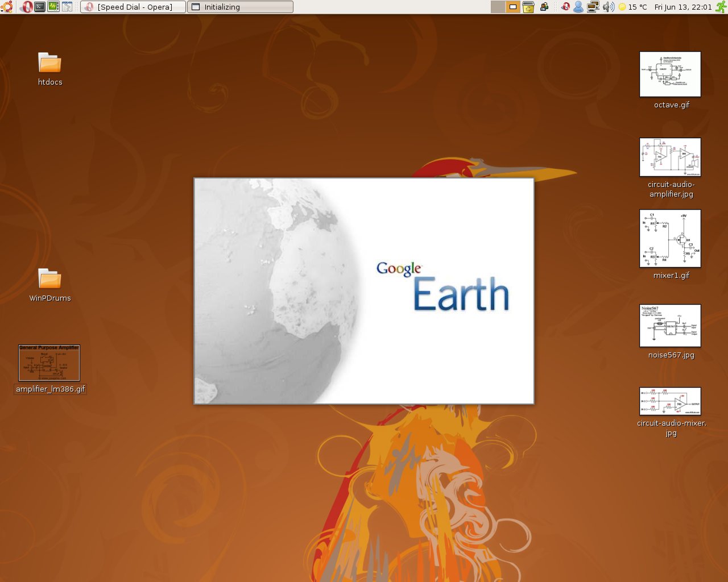This screenshot has width=728, height=582.
Task: Click the keyring notification icon
Action: (544, 7)
